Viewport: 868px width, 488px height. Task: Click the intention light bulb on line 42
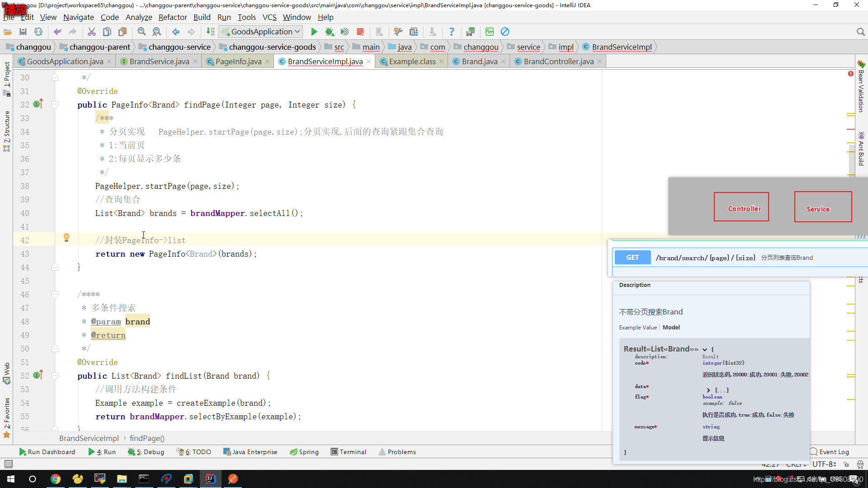click(66, 238)
